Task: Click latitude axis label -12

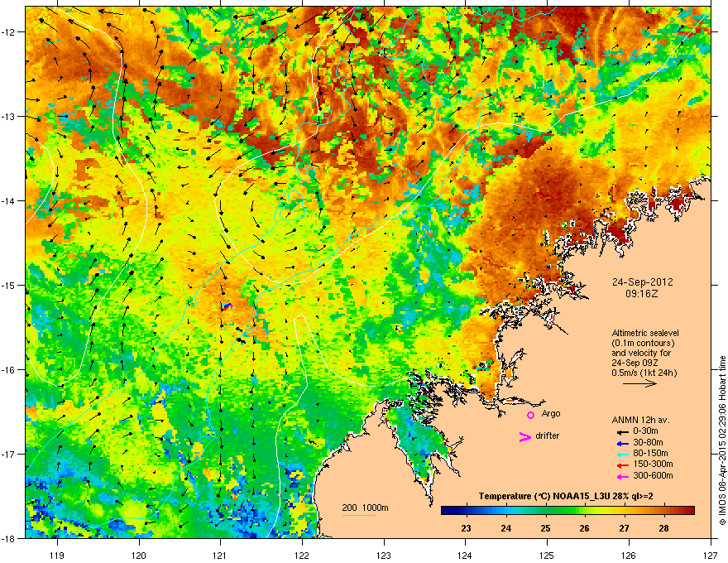Action: click(x=9, y=32)
